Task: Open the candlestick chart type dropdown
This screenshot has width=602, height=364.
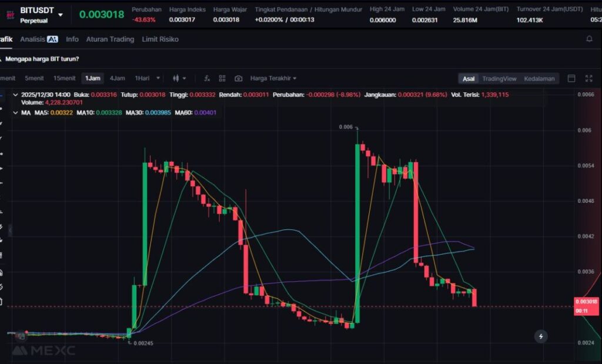Action: [179, 78]
